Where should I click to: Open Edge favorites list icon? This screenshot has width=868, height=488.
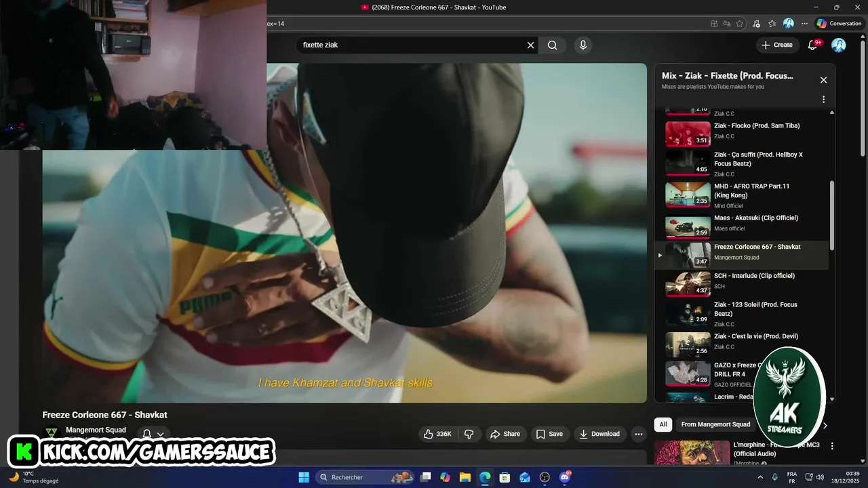772,23
